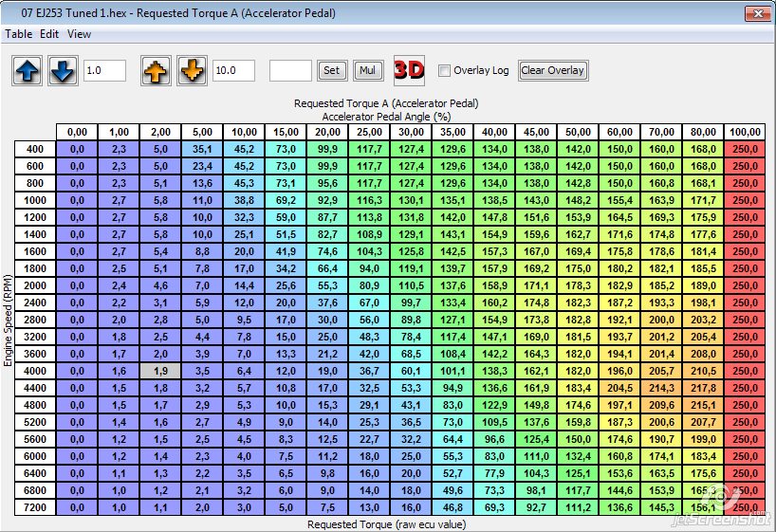This screenshot has width=776, height=532.
Task: Select cell 101,1 in the 4000 RPM row
Action: 453,371
